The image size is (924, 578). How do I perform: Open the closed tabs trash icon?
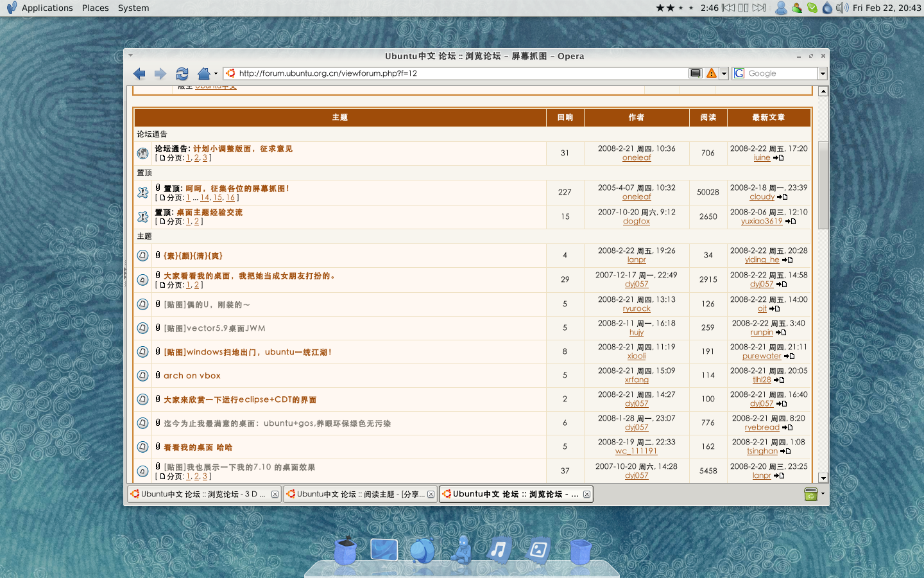(811, 494)
